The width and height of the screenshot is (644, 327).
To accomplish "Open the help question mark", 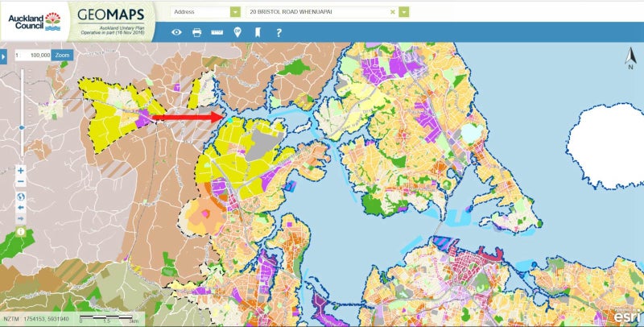I will (x=279, y=32).
